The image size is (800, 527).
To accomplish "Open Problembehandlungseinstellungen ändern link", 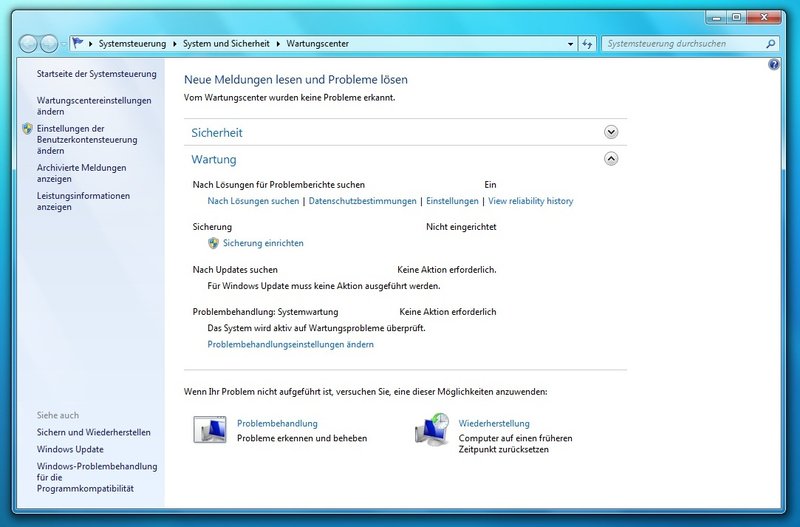I will (x=290, y=344).
